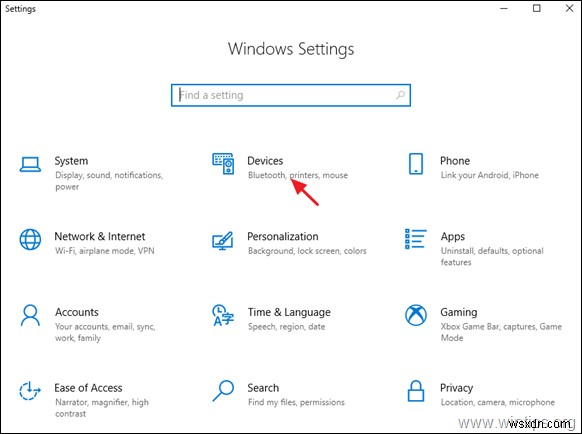Click the magnifier icon in search box
This screenshot has height=434, width=582.
coord(400,95)
